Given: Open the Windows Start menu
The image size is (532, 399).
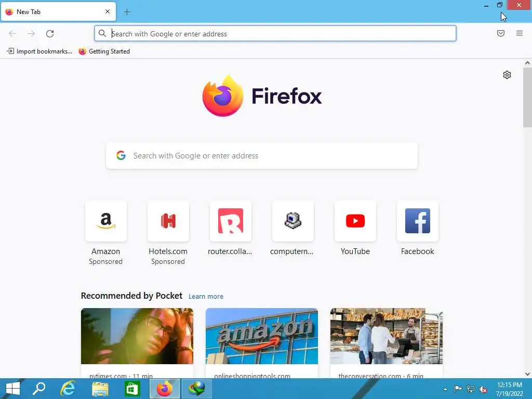Looking at the screenshot, I should (13, 389).
